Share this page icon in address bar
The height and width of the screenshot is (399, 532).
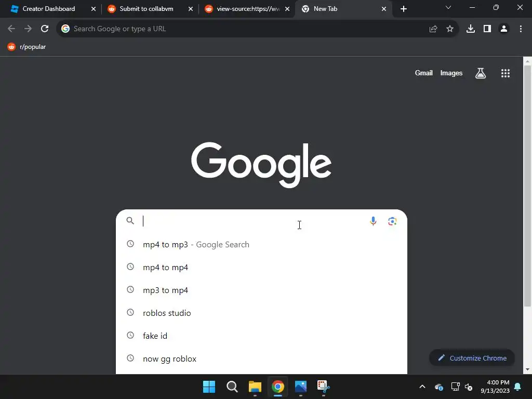433,29
